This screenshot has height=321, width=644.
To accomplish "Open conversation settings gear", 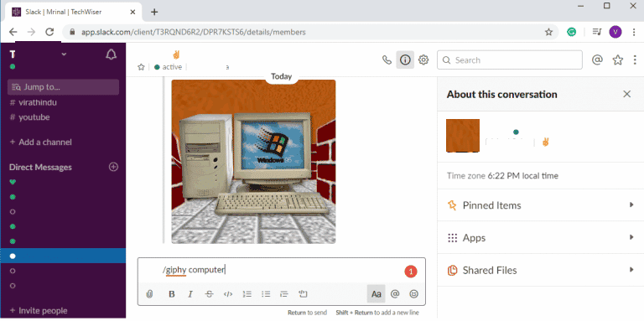I will pos(423,60).
